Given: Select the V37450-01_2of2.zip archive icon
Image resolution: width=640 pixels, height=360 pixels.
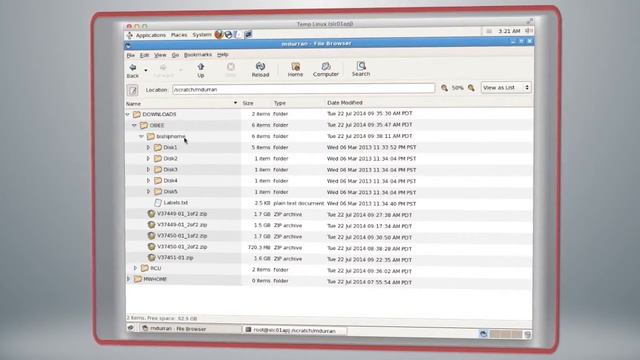Looking at the screenshot, I should pyautogui.click(x=151, y=247).
